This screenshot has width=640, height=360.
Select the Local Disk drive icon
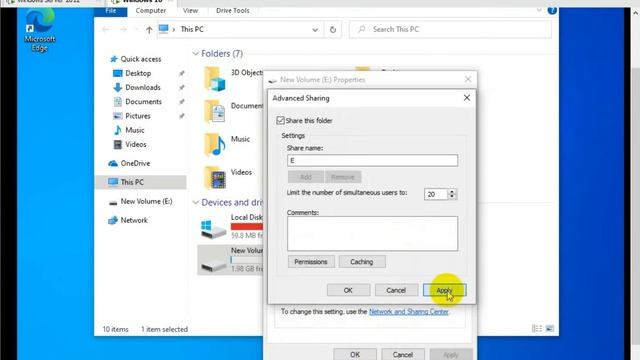coord(213,229)
